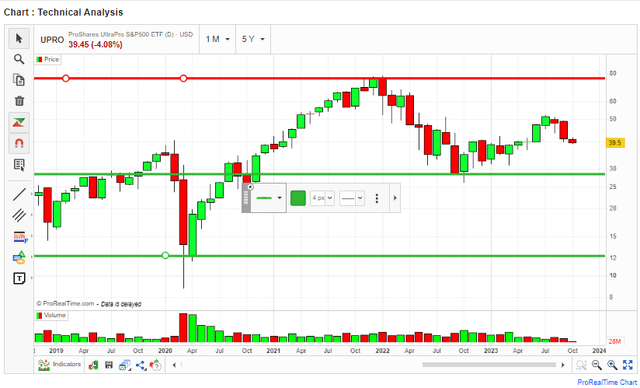
Task: Select the shapes drawing tool
Action: point(19,258)
